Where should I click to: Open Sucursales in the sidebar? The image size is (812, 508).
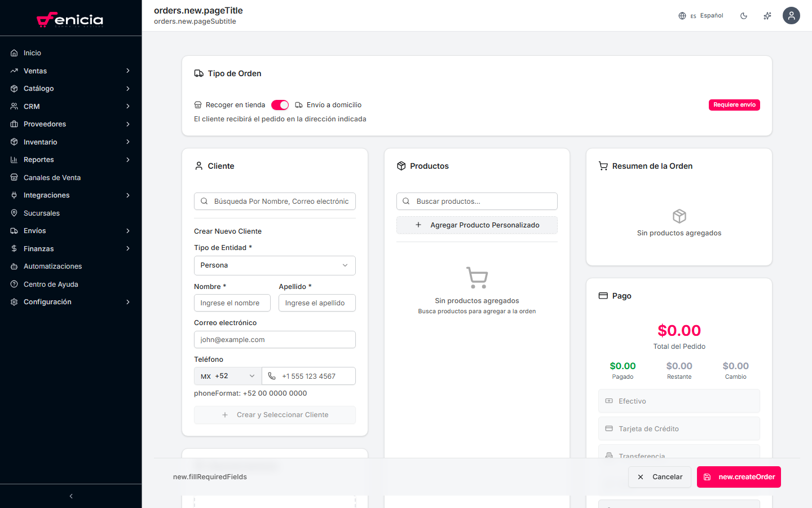pyautogui.click(x=42, y=213)
